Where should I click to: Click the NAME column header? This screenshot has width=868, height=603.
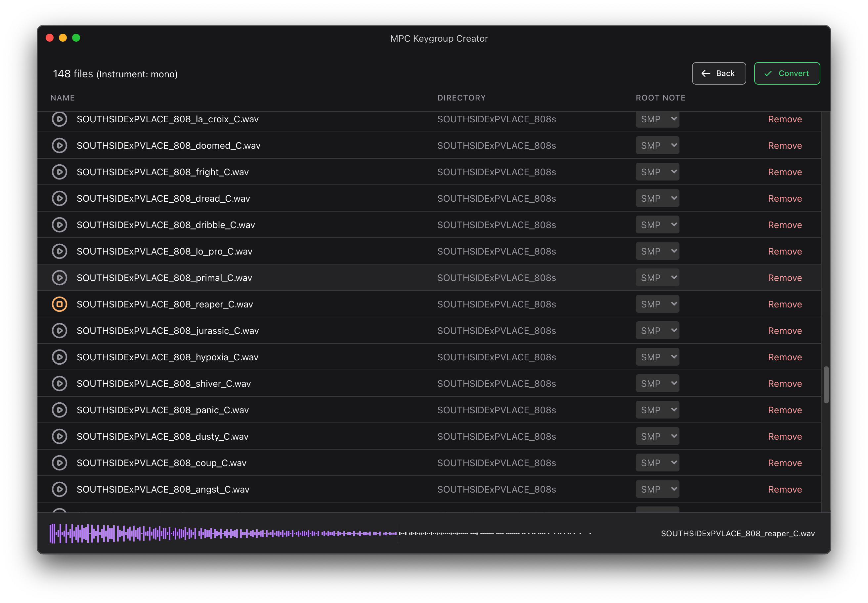(63, 98)
